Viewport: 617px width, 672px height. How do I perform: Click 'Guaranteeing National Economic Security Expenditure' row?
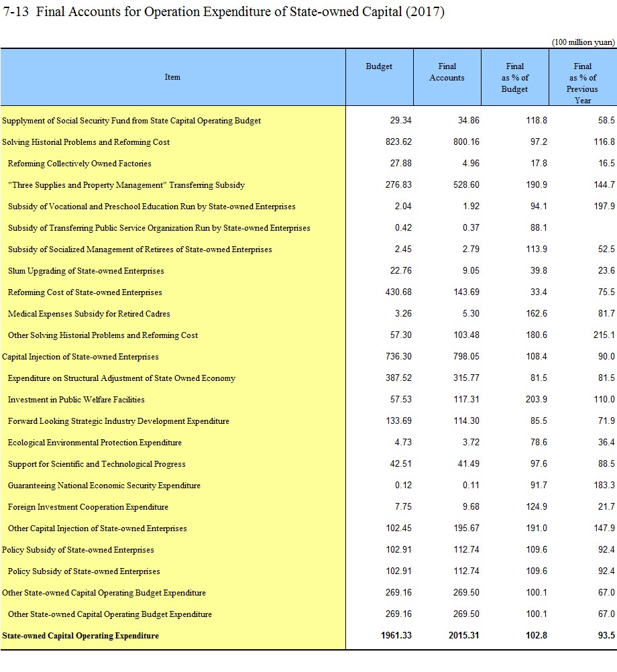pos(104,485)
